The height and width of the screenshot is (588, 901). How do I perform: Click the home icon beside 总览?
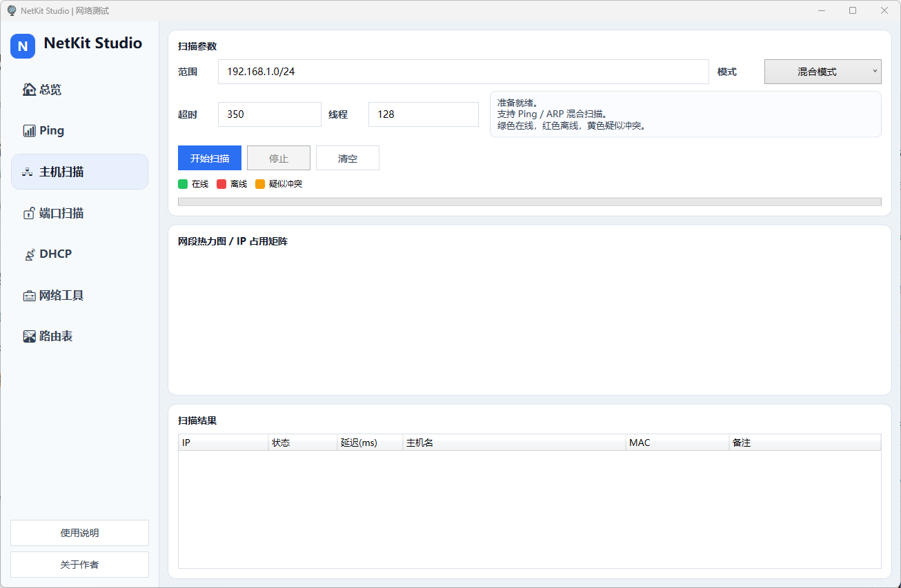click(x=29, y=90)
